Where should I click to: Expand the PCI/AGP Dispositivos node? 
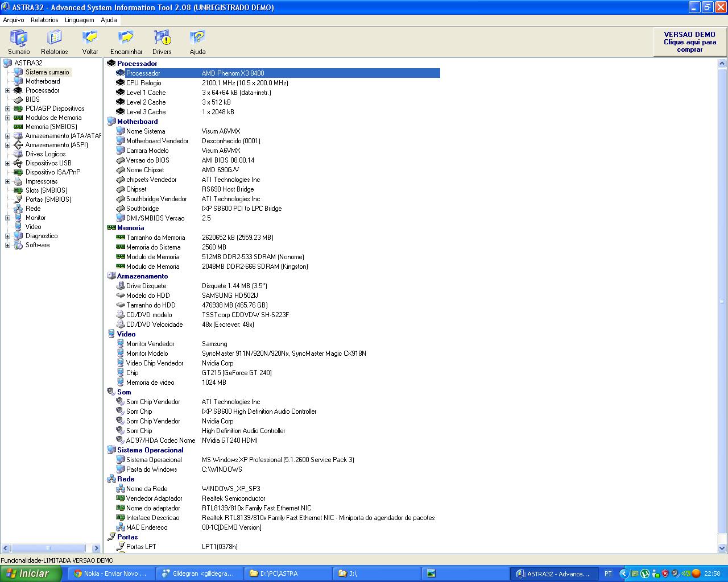[8, 109]
